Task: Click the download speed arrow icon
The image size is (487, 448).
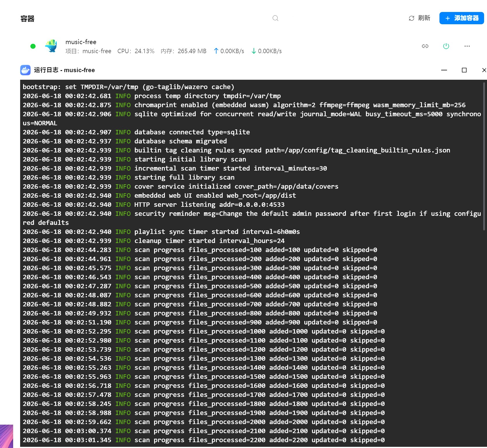Action: tap(254, 51)
